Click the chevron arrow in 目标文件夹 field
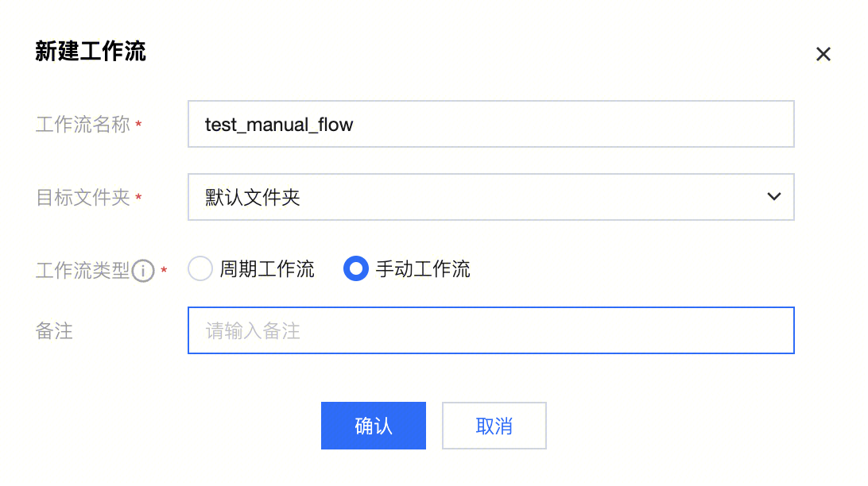The width and height of the screenshot is (868, 486). [x=773, y=197]
